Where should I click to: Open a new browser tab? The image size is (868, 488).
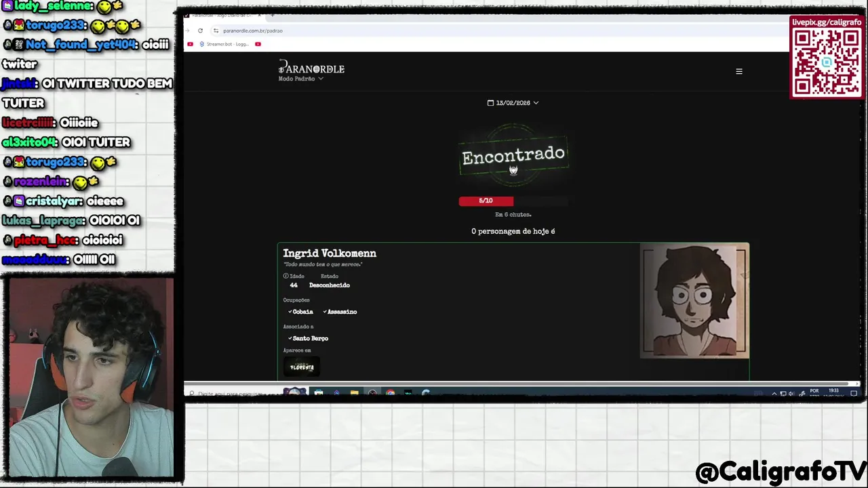pos(273,15)
